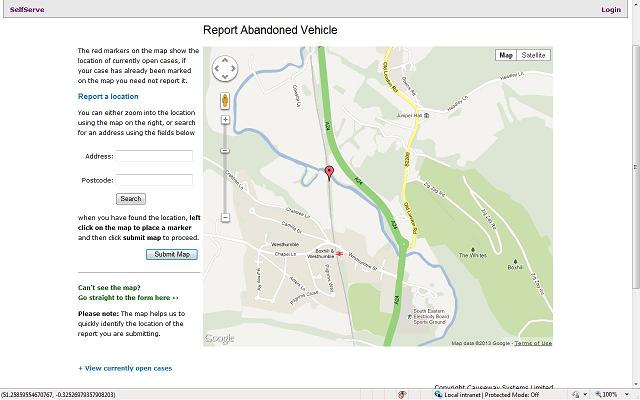Pan the map left with the arrow
This screenshot has height=400, width=640.
(216, 69)
